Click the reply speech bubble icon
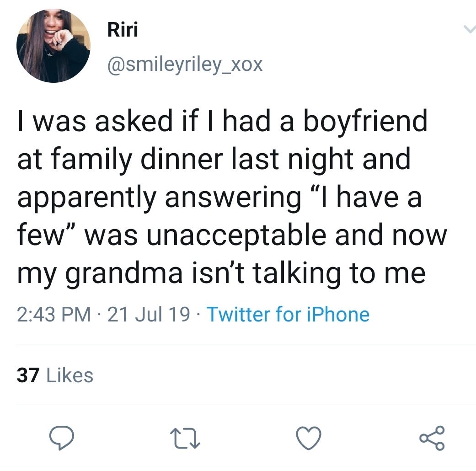 tap(62, 438)
